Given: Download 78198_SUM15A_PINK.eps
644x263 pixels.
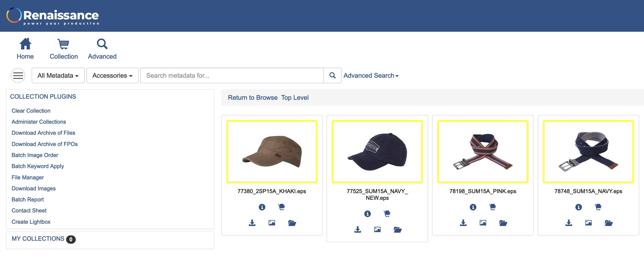Looking at the screenshot, I should tap(463, 223).
